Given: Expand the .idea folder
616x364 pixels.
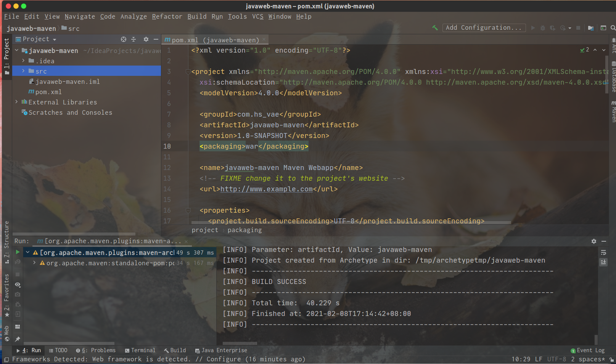Looking at the screenshot, I should pos(23,61).
